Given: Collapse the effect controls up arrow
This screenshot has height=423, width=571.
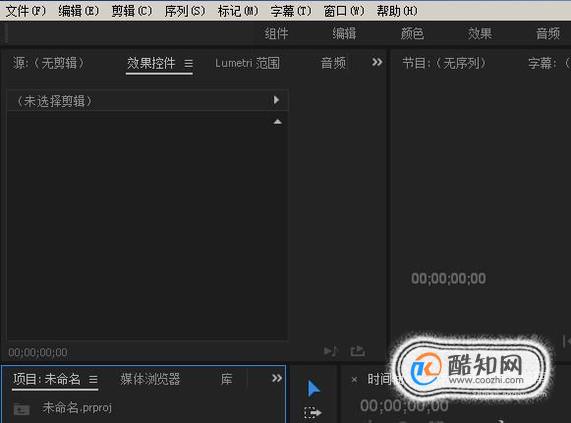Looking at the screenshot, I should coord(277,122).
